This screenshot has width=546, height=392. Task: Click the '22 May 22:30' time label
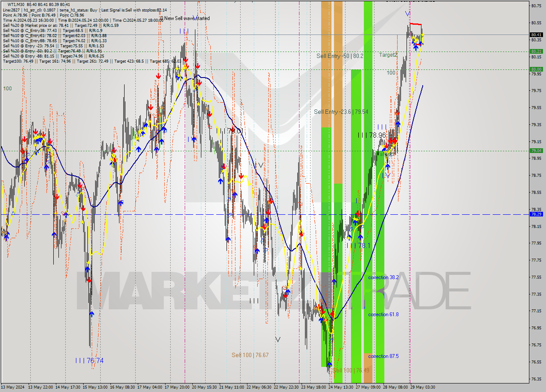tap(286, 387)
